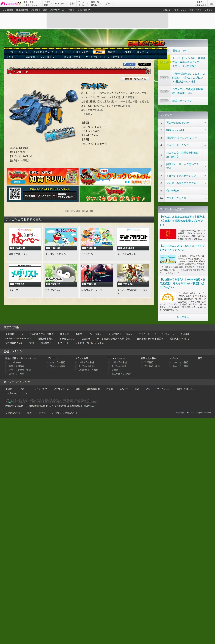Click the Kyoryuger show logo
The height and width of the screenshot is (644, 215).
tap(24, 38)
